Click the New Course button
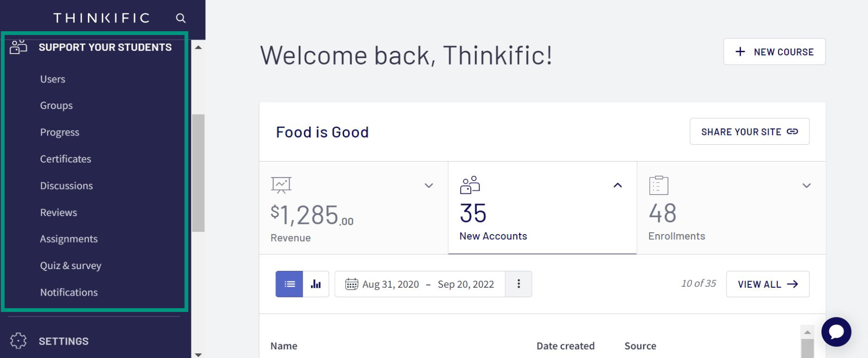Image resolution: width=868 pixels, height=358 pixels. pos(774,52)
